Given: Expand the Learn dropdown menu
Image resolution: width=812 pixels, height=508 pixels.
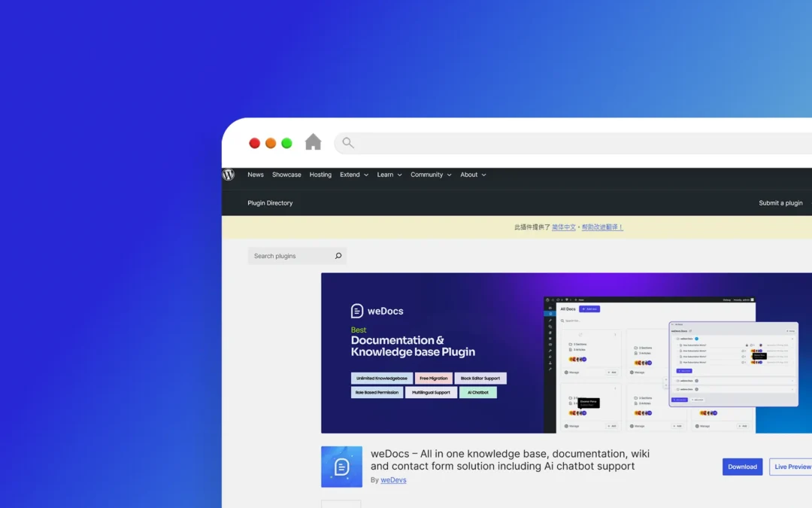Looking at the screenshot, I should coord(389,175).
